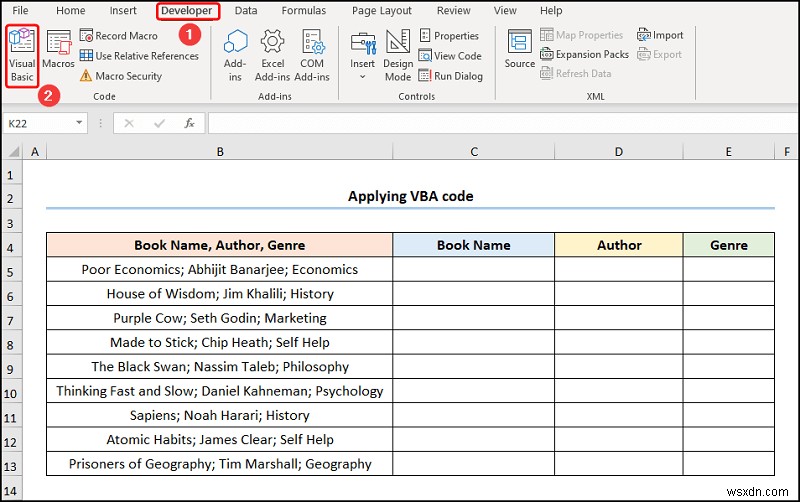Start Record Macro
The width and height of the screenshot is (800, 502).
[119, 36]
